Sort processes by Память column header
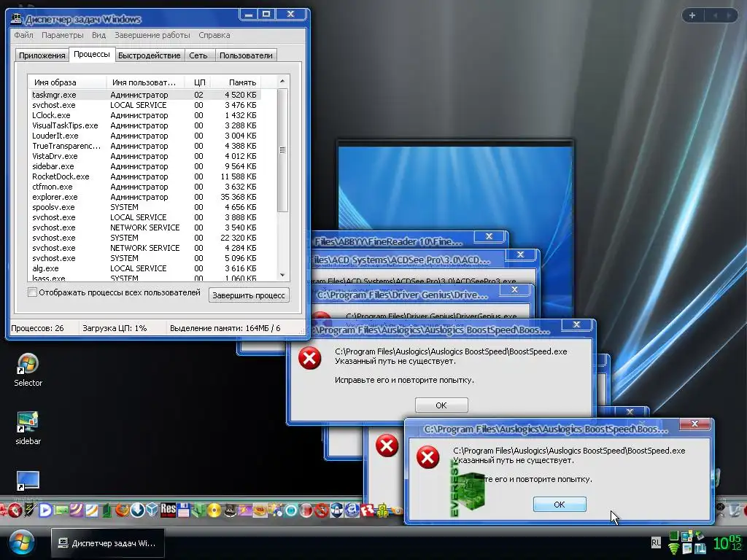The width and height of the screenshot is (747, 560). pyautogui.click(x=236, y=82)
